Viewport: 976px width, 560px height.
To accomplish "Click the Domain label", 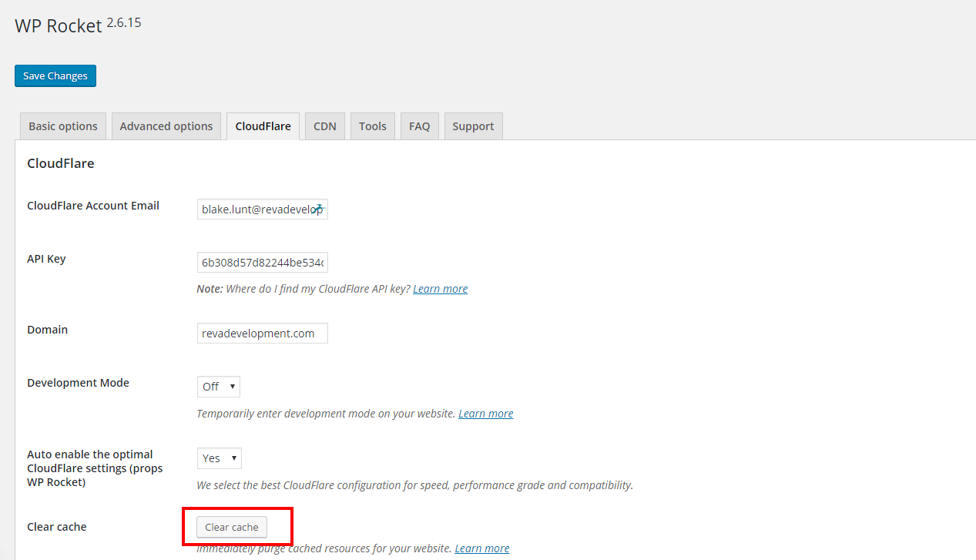I will click(x=48, y=330).
